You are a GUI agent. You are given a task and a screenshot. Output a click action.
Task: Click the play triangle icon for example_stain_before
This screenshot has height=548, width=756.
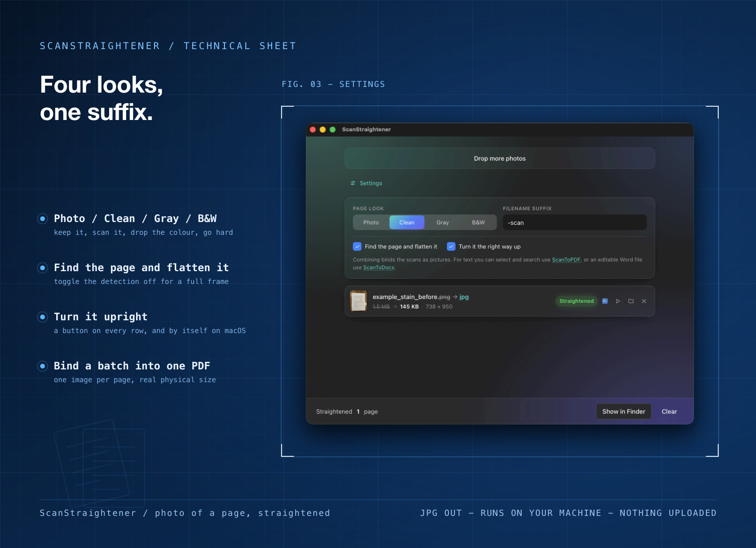click(x=618, y=301)
